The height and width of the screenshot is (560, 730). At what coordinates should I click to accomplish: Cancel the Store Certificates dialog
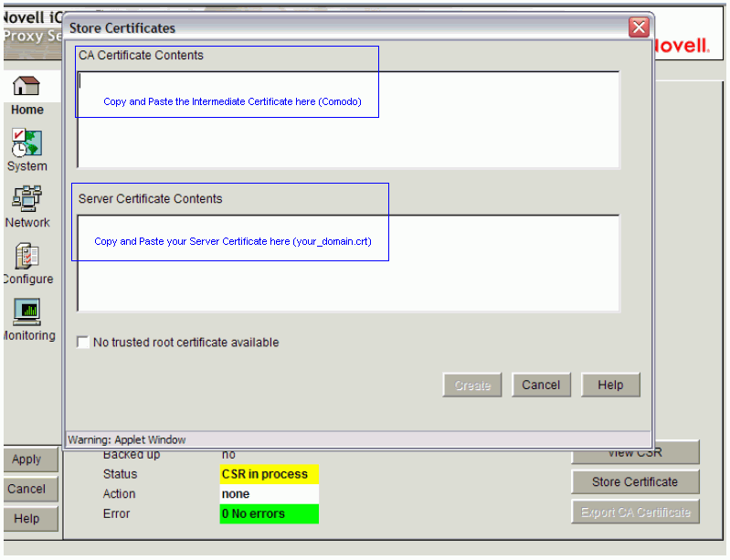coord(541,386)
